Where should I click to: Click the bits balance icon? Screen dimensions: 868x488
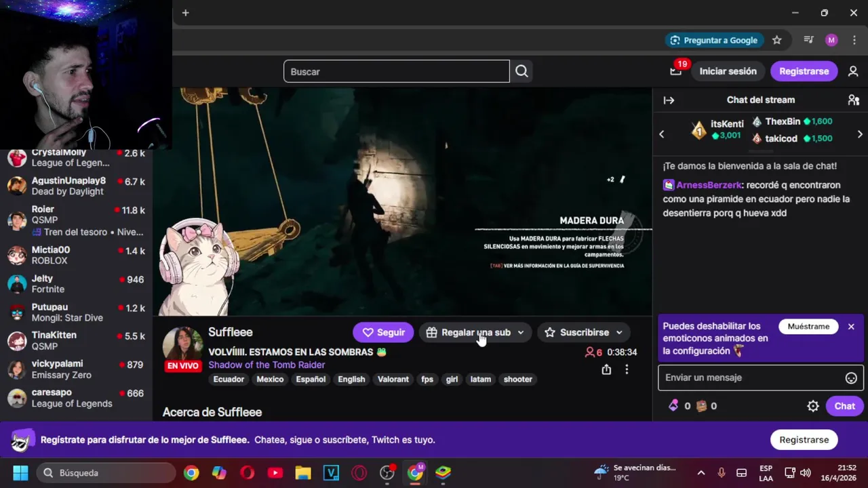click(673, 406)
